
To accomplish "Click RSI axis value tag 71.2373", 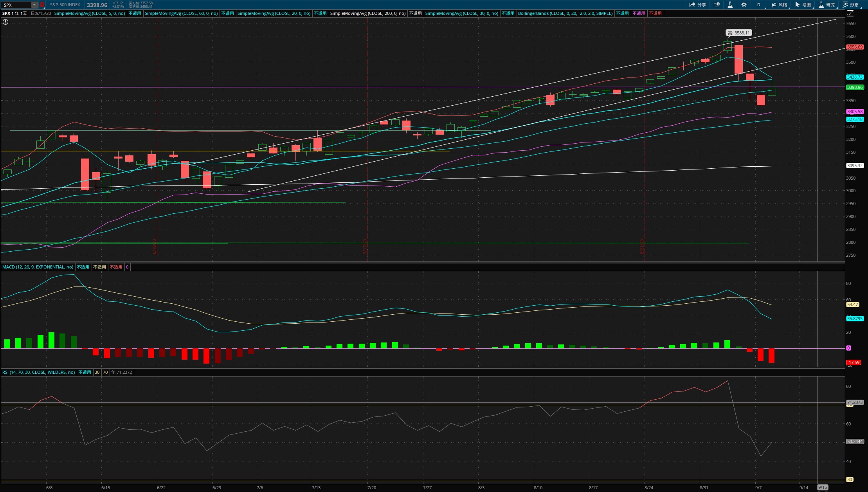I will click(855, 402).
